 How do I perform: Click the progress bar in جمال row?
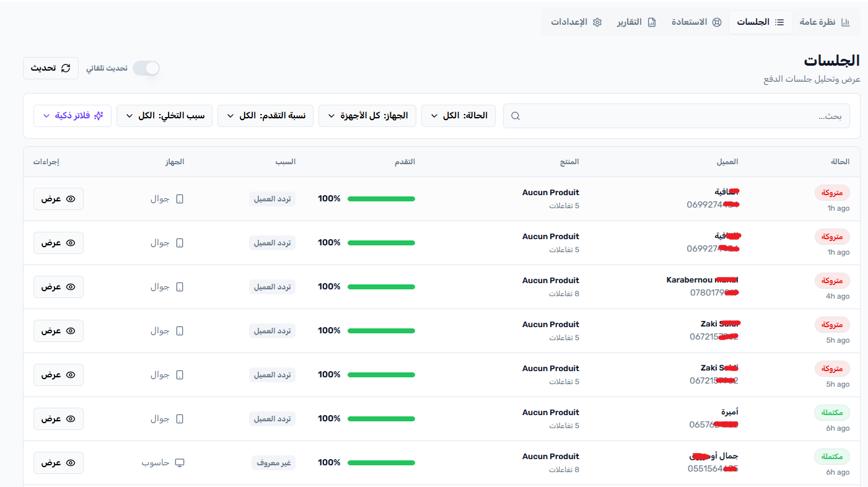click(381, 463)
